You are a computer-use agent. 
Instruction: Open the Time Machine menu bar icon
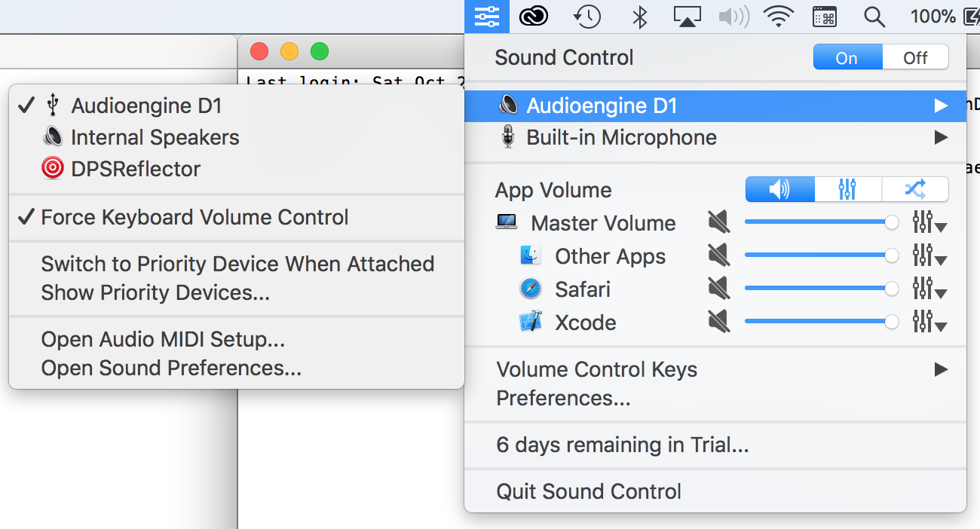(586, 16)
